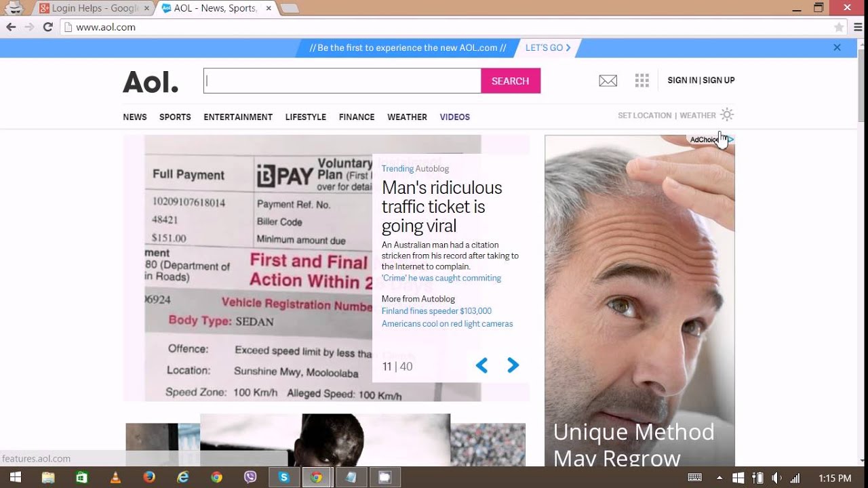Click the battery icon in system tray

[x=758, y=478]
